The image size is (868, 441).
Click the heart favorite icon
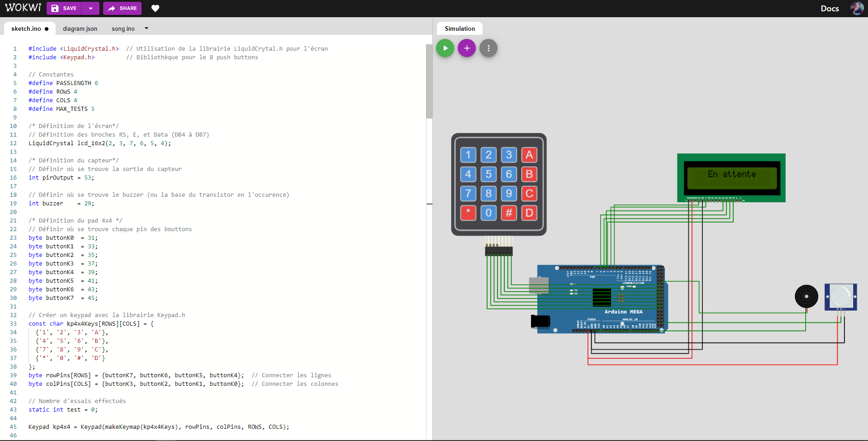(x=155, y=8)
